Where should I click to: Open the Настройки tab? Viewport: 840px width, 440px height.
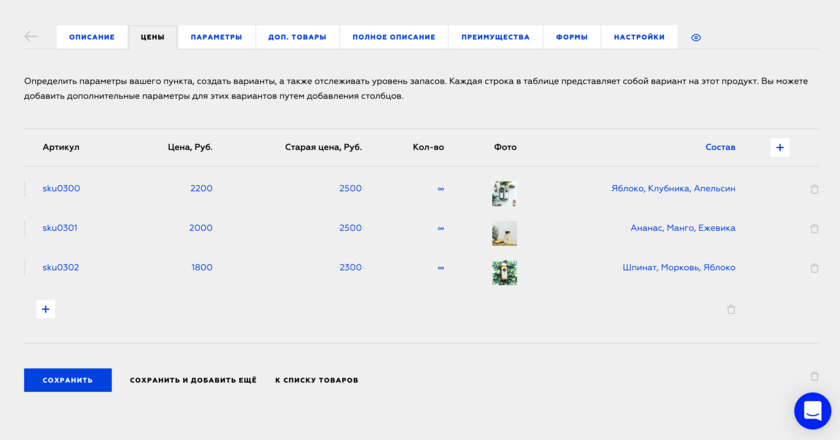point(639,37)
